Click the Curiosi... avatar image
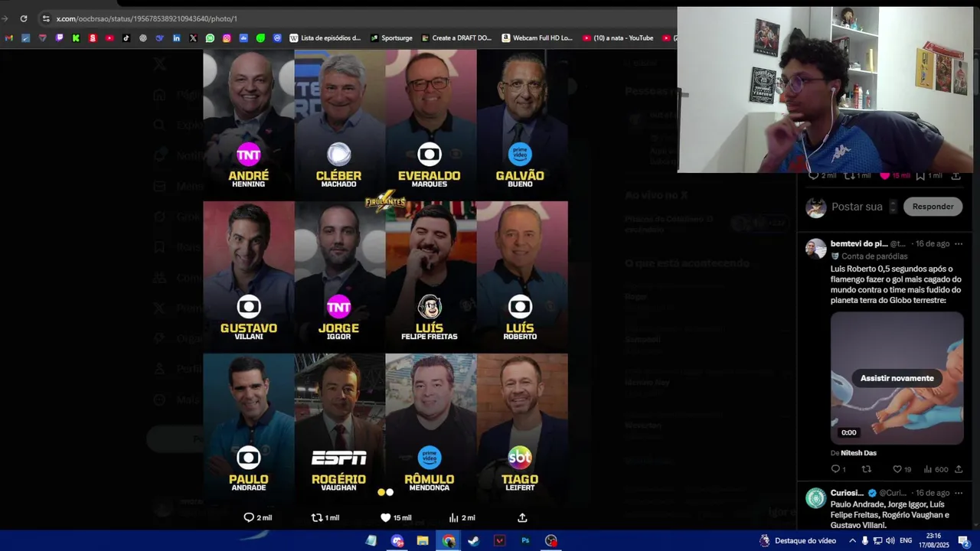The height and width of the screenshot is (551, 980). [816, 498]
